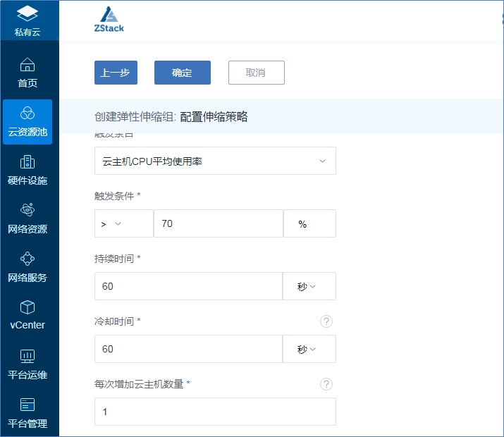Click threshold value field showing 70
Viewport: 504px width, 437px height.
coord(219,223)
